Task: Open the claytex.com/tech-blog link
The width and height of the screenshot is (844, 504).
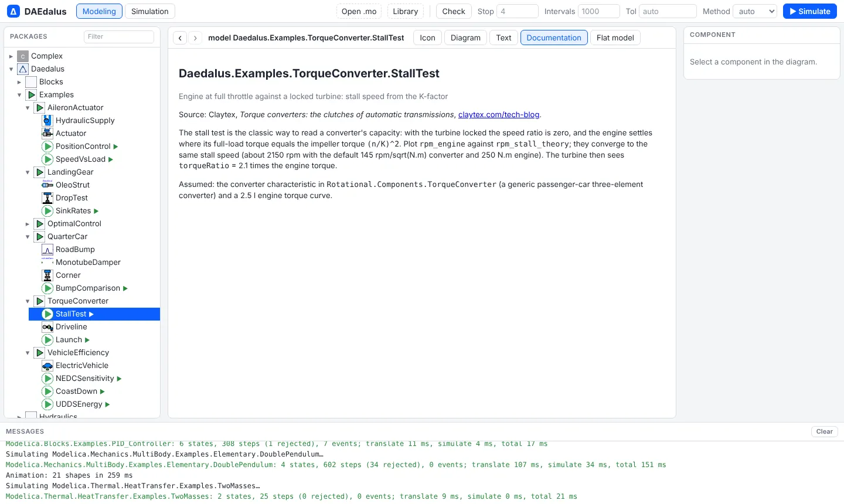Action: tap(499, 114)
